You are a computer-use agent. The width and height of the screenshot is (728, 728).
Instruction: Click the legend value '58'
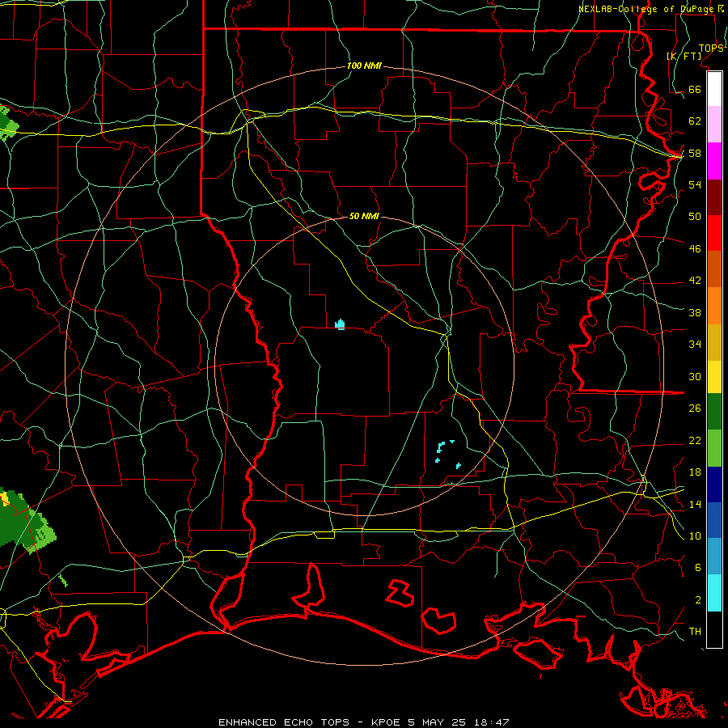click(x=695, y=153)
